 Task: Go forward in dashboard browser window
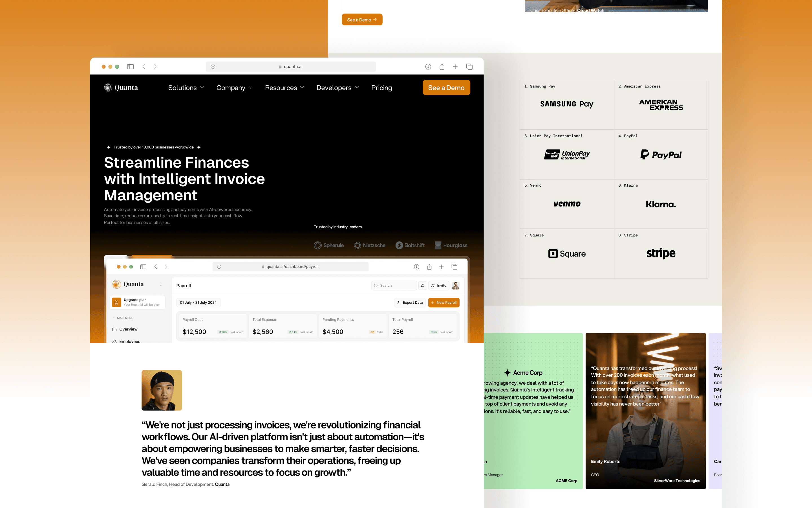[x=166, y=266]
